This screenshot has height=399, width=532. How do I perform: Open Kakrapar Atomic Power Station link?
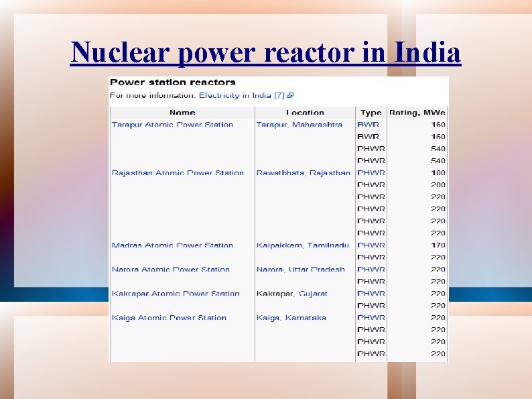(176, 294)
